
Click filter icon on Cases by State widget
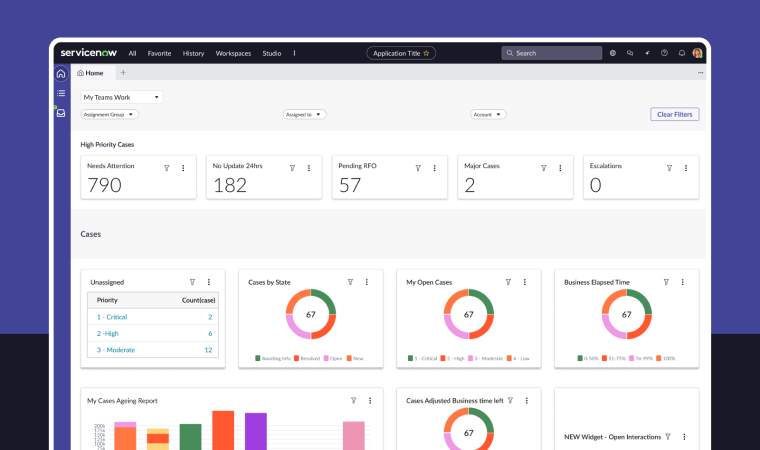tap(350, 282)
